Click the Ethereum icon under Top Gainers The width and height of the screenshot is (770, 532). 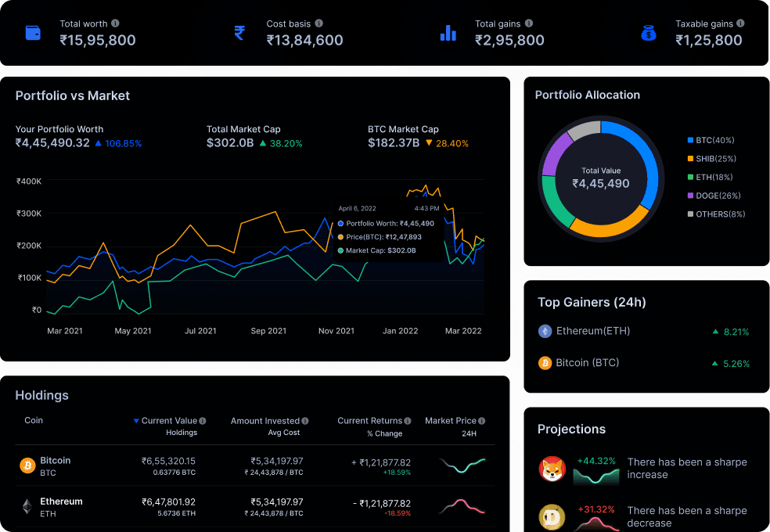pyautogui.click(x=545, y=331)
